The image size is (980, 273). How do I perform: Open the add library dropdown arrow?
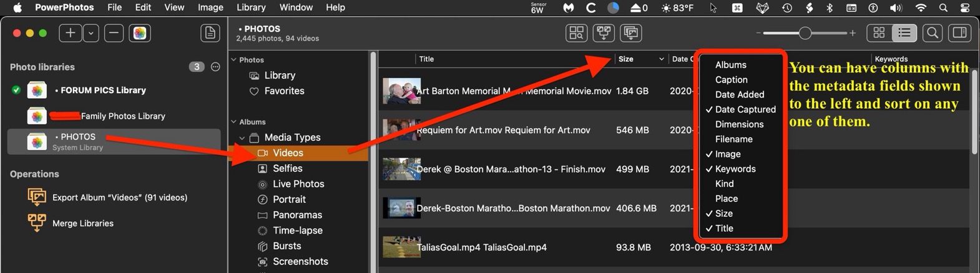(91, 33)
